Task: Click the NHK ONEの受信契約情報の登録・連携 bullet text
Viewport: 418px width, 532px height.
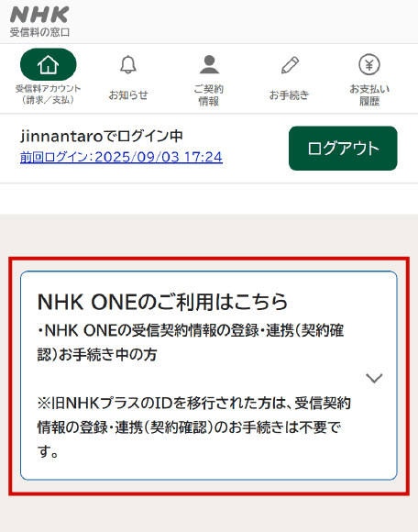Action: [191, 342]
